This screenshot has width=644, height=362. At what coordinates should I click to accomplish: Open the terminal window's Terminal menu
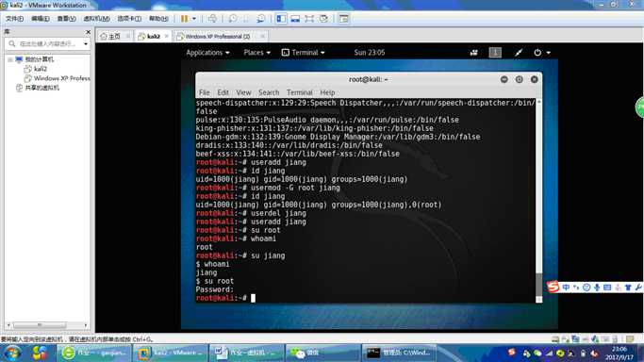point(300,92)
